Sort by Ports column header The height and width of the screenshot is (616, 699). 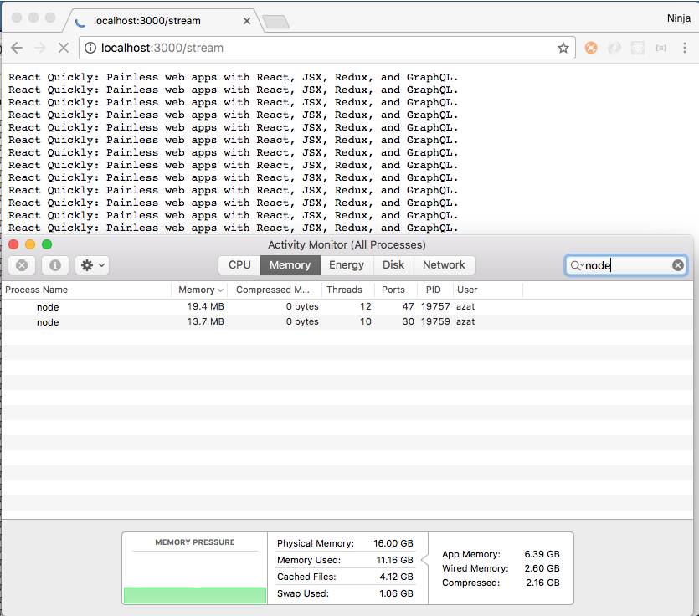(396, 290)
